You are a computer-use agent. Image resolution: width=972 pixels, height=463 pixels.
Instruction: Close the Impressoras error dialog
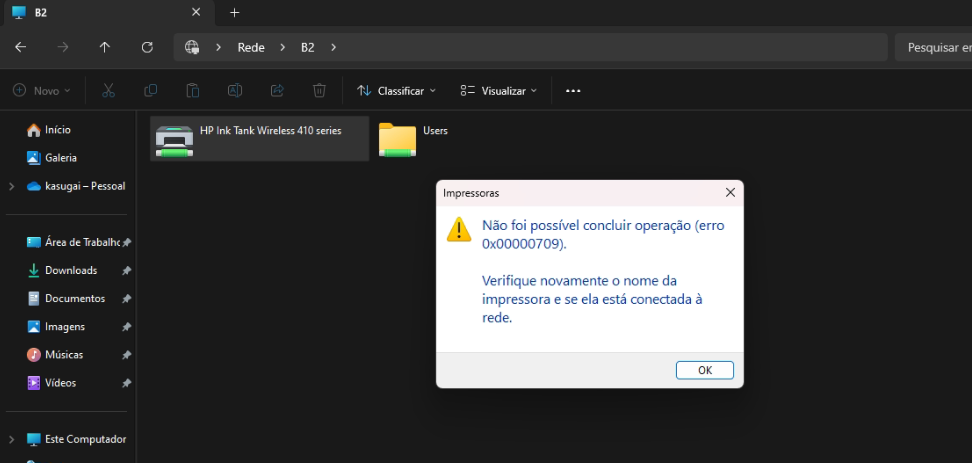pyautogui.click(x=730, y=193)
